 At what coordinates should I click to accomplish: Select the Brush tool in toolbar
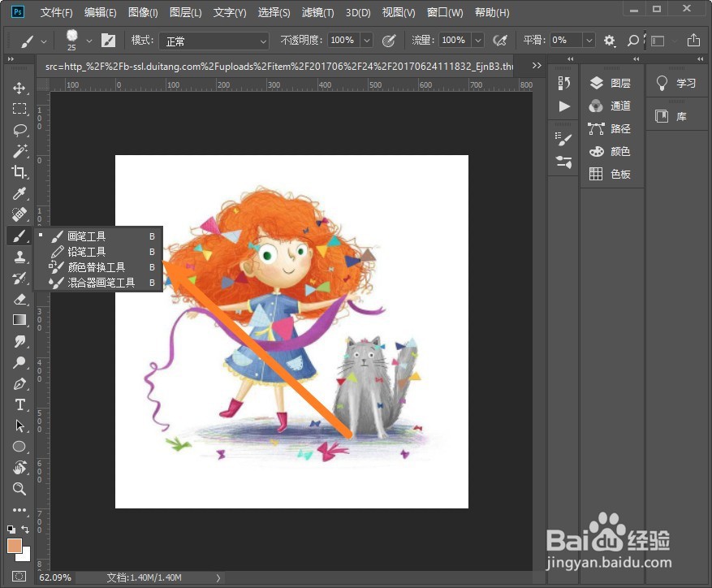19,236
